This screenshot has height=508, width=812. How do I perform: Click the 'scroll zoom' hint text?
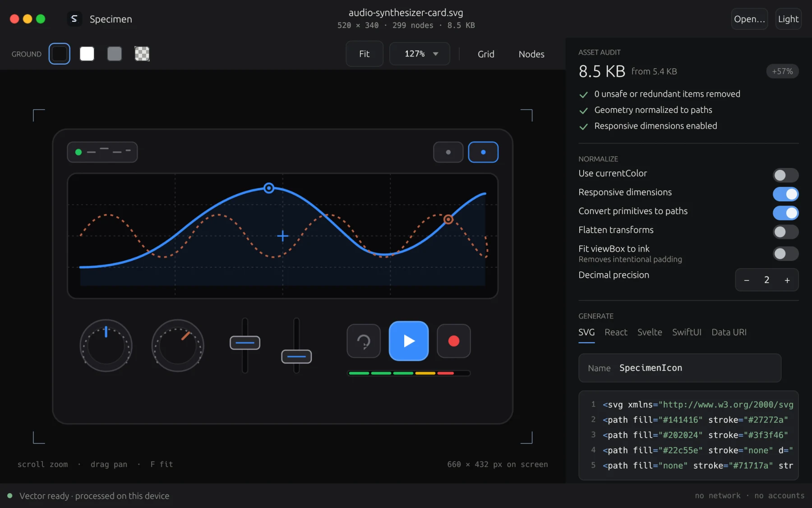coord(43,464)
